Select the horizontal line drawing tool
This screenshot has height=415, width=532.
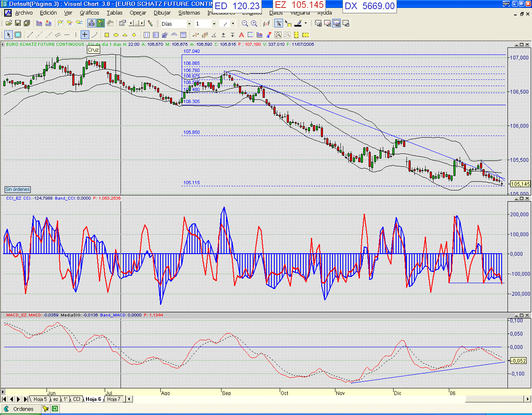click(x=66, y=35)
